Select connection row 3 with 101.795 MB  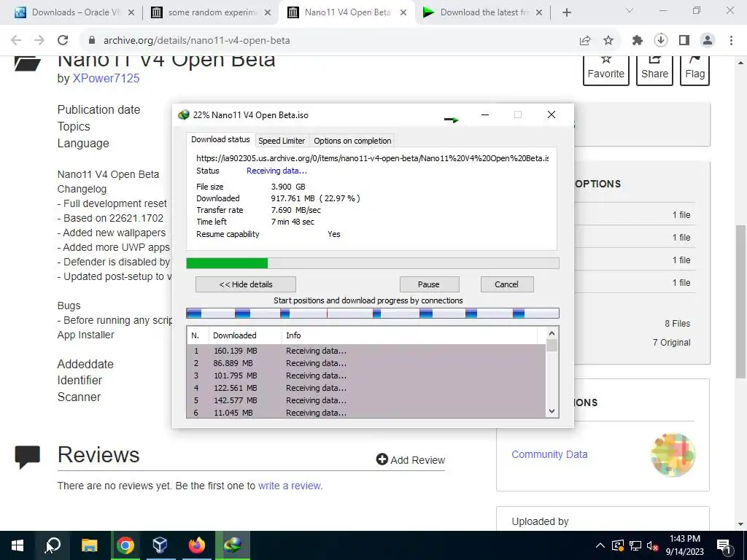tap(366, 376)
